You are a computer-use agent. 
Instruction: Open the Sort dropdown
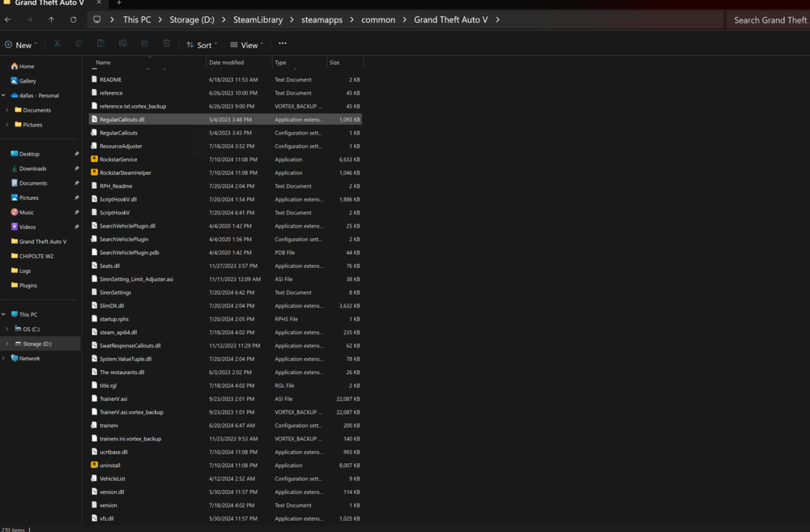(x=201, y=45)
